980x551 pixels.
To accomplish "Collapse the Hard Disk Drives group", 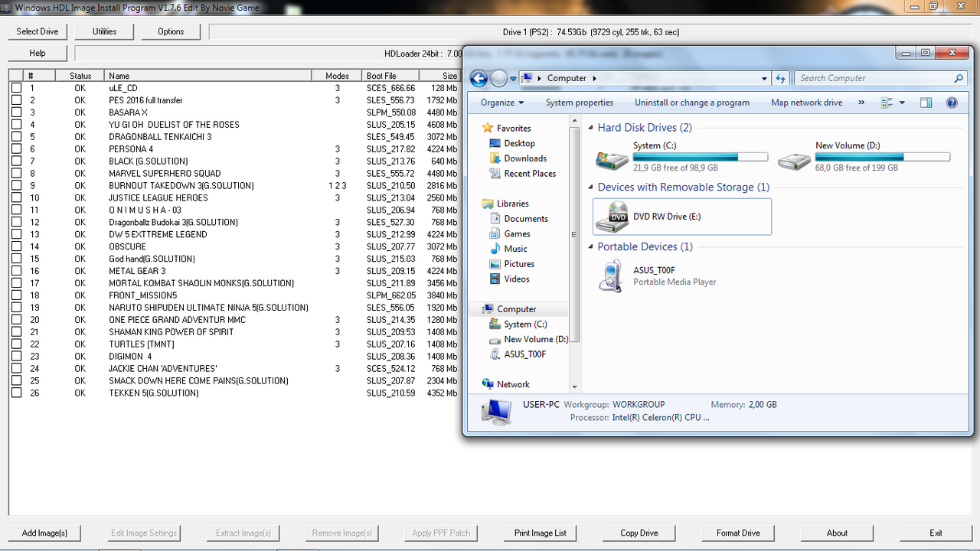I will coord(590,128).
